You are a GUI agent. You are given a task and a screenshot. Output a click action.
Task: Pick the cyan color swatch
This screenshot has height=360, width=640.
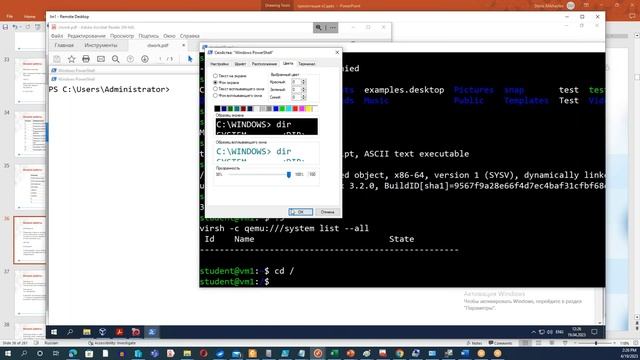point(289,109)
